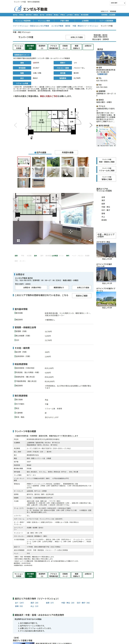The width and height of the screenshot is (129, 644).
Task: Open the マンション共用部 tab at the top
Action: [18, 47]
